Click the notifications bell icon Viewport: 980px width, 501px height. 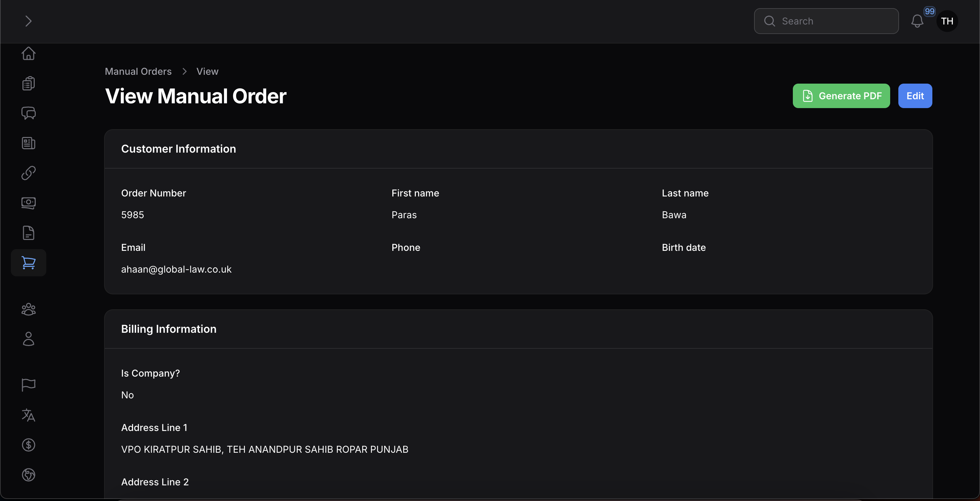[x=917, y=21]
